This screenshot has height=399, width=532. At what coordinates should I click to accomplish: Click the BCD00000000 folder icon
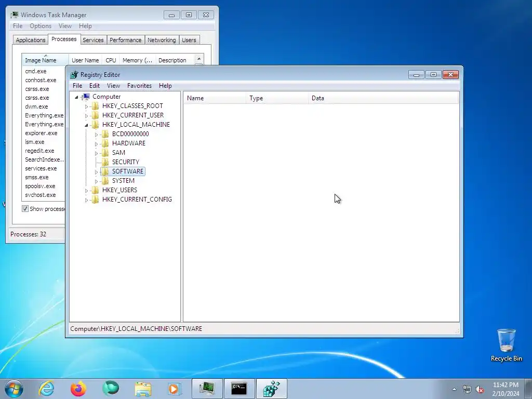[105, 134]
